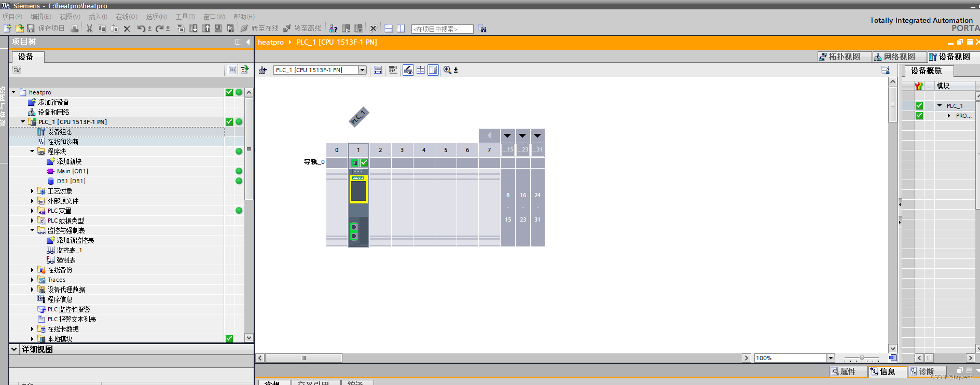The width and height of the screenshot is (980, 385).
Task: Expand 工艺对象 folder
Action: point(32,191)
